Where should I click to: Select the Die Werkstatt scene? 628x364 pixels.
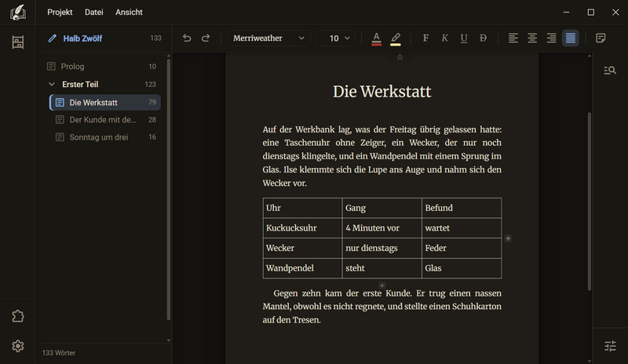coord(105,103)
